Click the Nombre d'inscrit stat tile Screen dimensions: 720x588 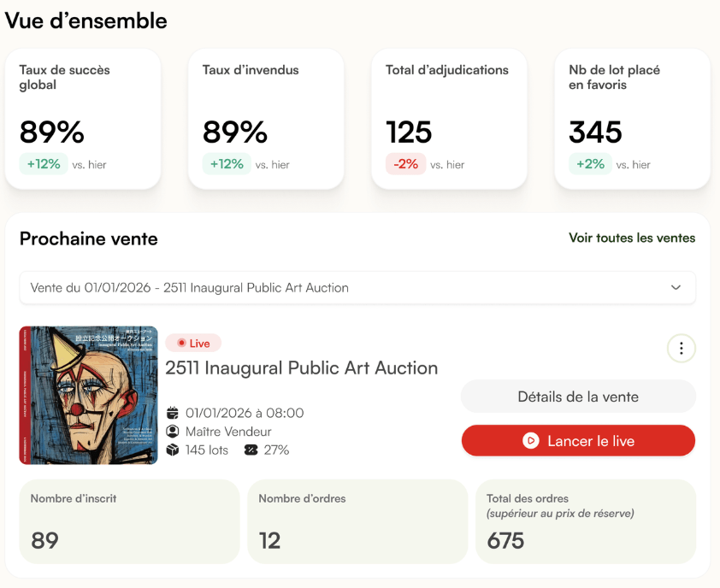point(129,522)
